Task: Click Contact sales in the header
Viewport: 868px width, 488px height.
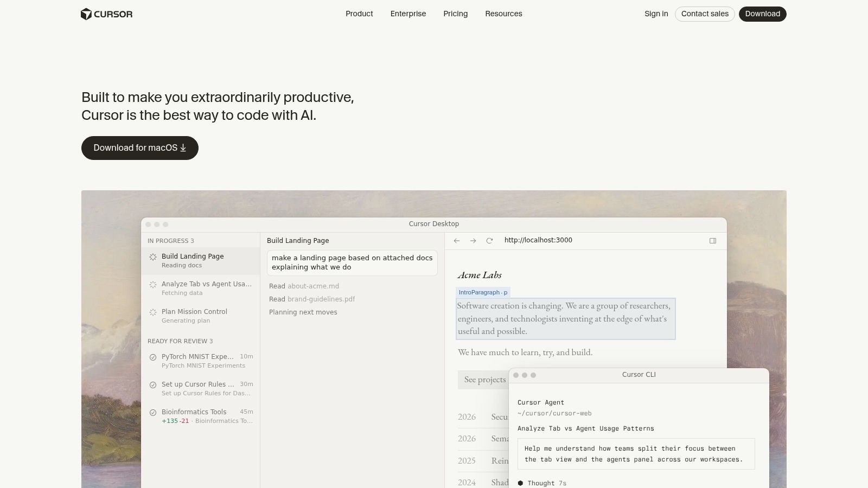Action: (x=705, y=14)
